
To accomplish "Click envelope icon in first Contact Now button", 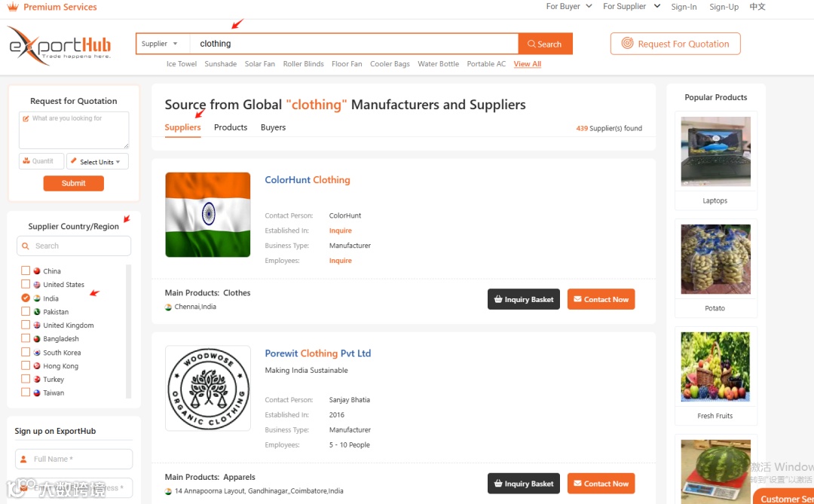I will (577, 299).
